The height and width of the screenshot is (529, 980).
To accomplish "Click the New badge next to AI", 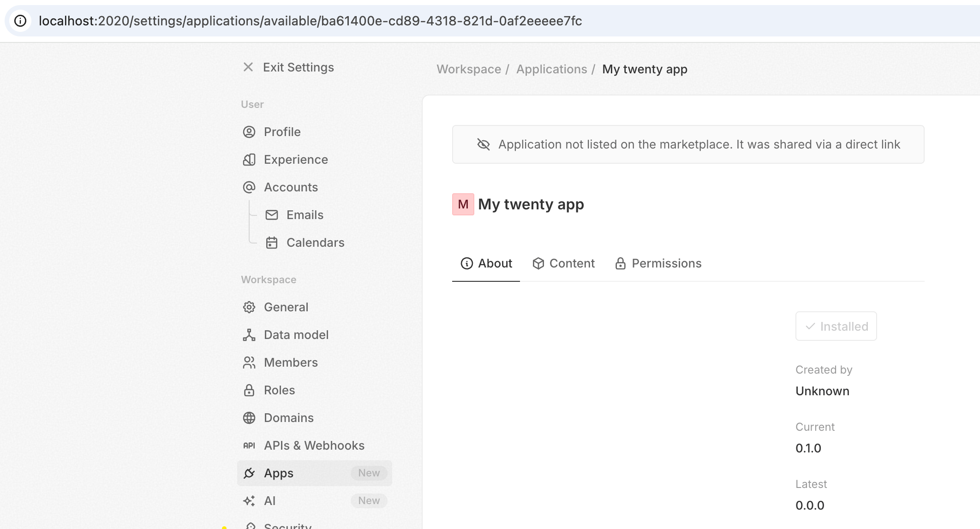I will (x=369, y=501).
